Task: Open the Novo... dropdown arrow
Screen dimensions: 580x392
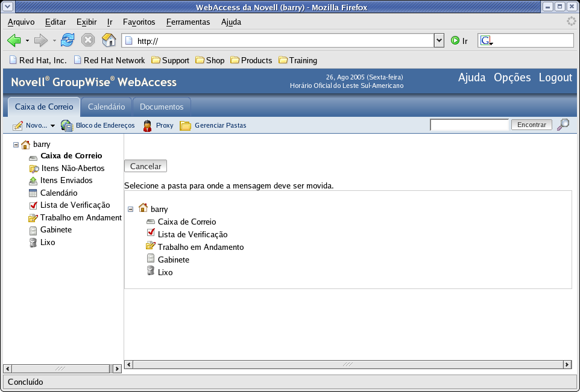Action: coord(52,126)
